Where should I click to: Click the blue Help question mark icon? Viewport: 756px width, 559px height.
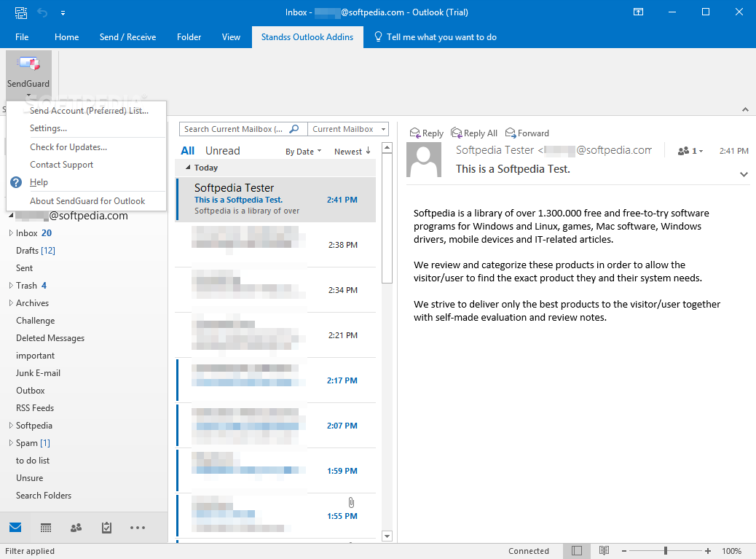click(16, 181)
